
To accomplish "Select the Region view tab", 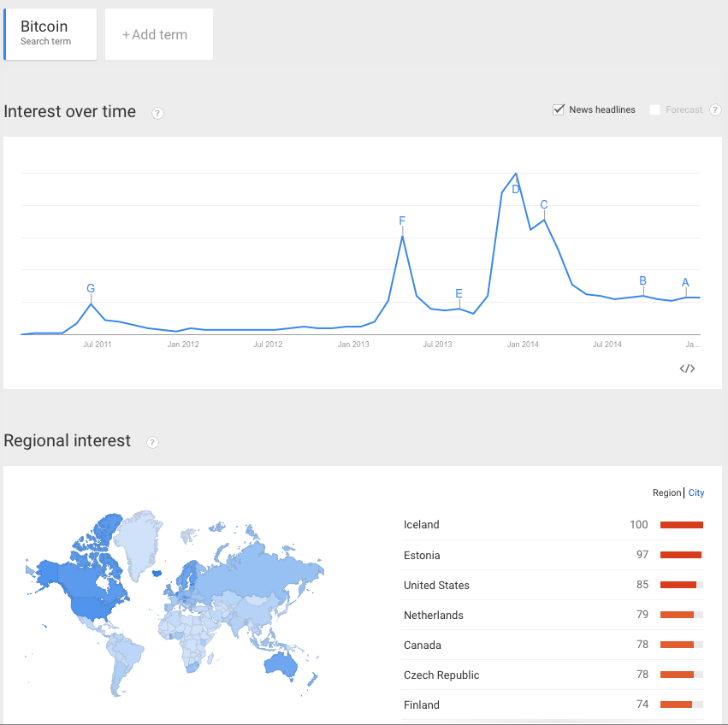I will click(666, 492).
